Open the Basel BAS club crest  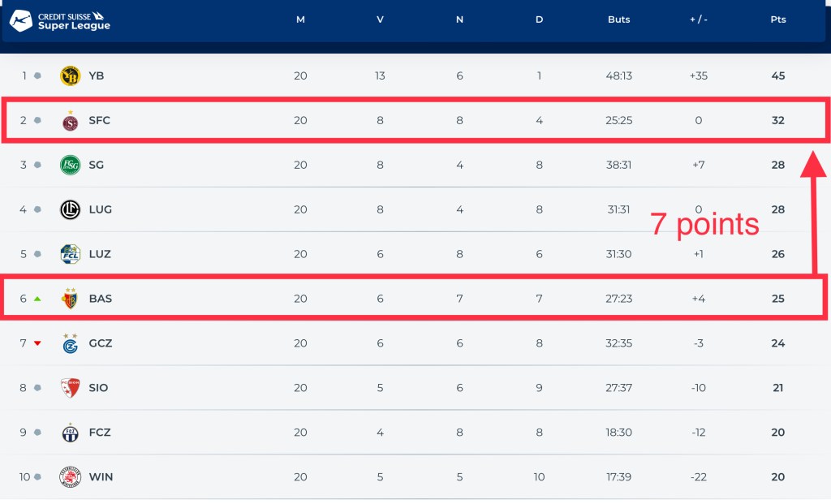[71, 299]
